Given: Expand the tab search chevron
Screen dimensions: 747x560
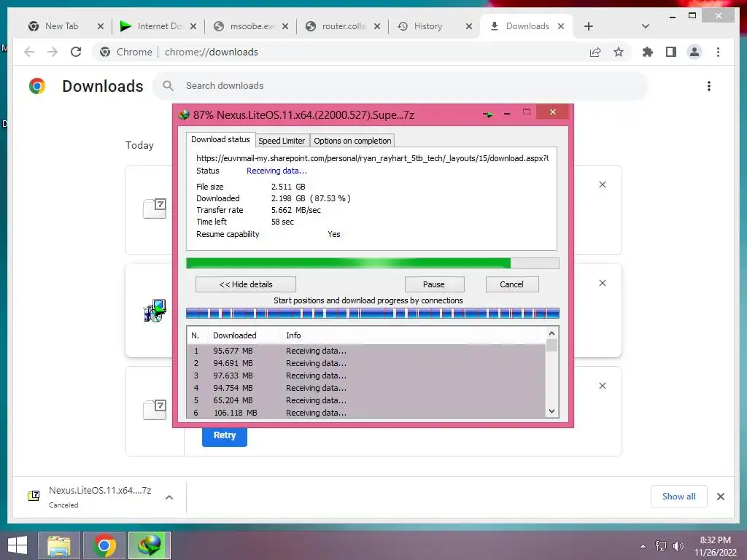Looking at the screenshot, I should coord(646,26).
